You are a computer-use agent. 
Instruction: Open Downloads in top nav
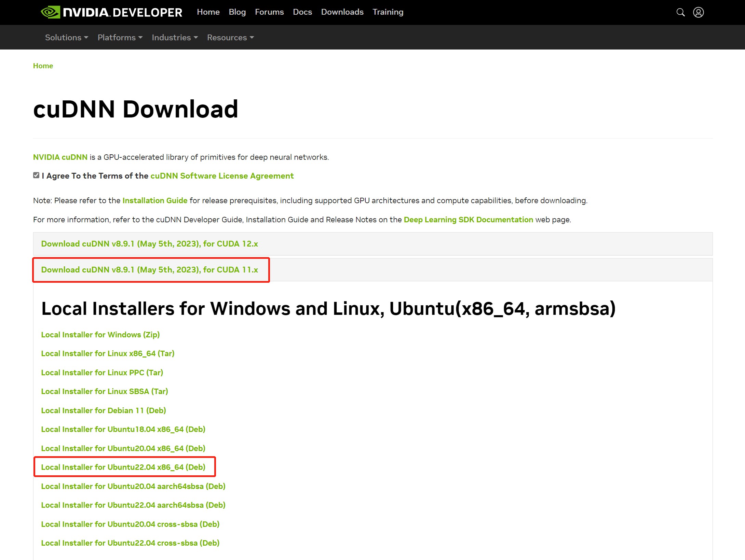[342, 12]
